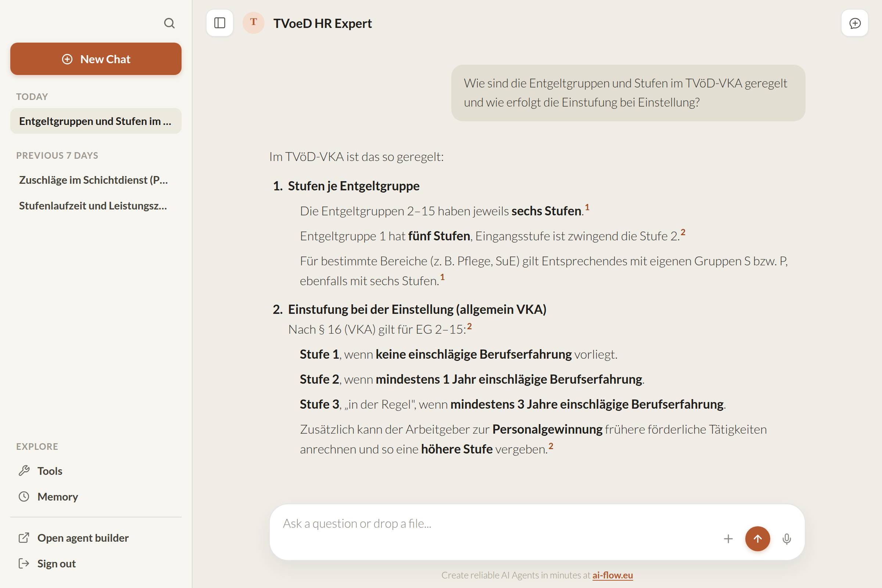Start a New Chat
The height and width of the screenshot is (588, 882).
pyautogui.click(x=96, y=59)
